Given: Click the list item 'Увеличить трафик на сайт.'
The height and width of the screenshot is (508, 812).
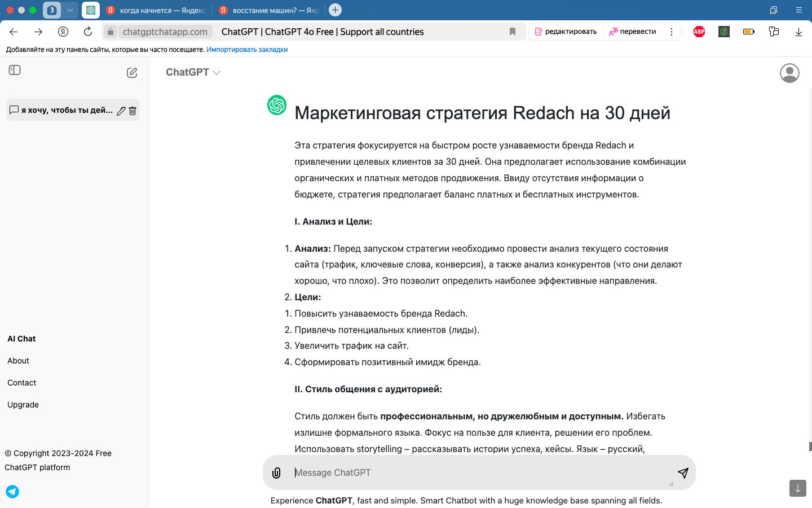Looking at the screenshot, I should pyautogui.click(x=352, y=345).
